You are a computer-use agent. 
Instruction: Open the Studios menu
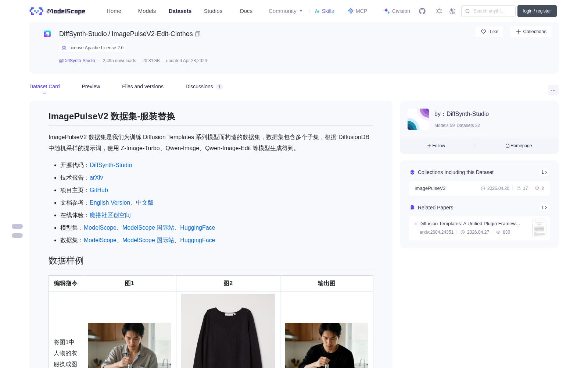tap(213, 11)
